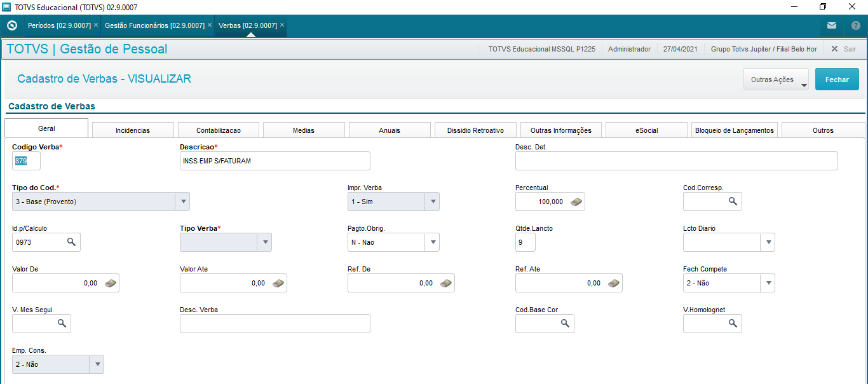Open the Outras Ações dropdown
The image size is (868, 384).
[x=776, y=79]
